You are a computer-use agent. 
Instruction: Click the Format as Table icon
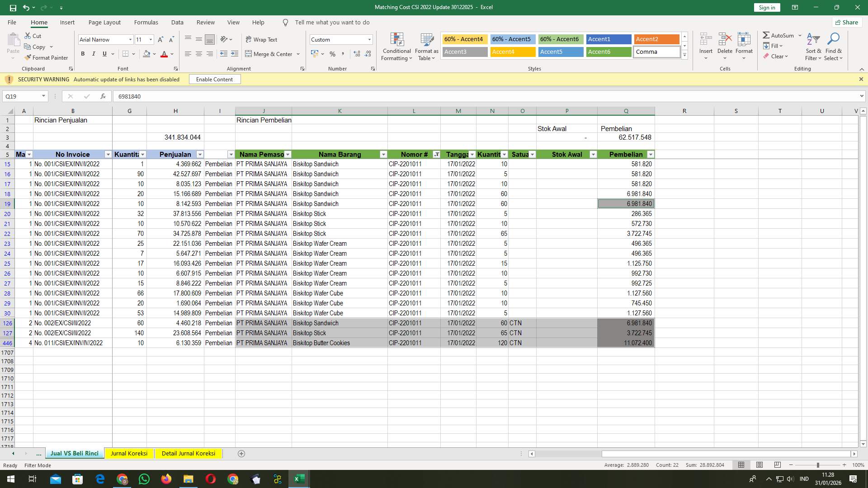[425, 46]
